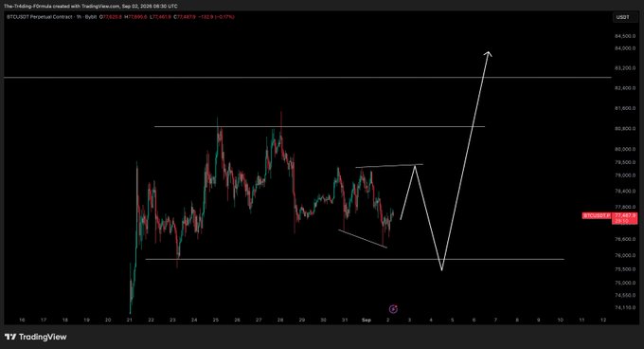Click the 75,000.0 price axis label
The image size is (644, 349).
click(x=625, y=283)
